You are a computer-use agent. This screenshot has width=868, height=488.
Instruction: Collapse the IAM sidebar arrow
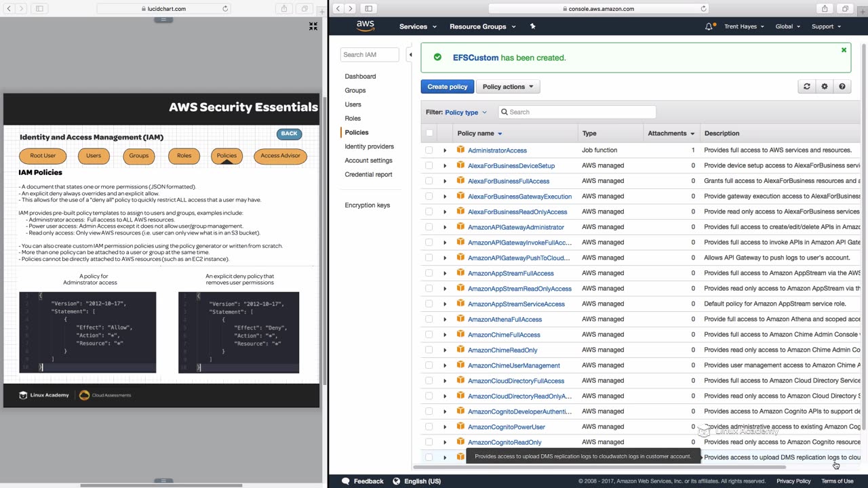410,54
